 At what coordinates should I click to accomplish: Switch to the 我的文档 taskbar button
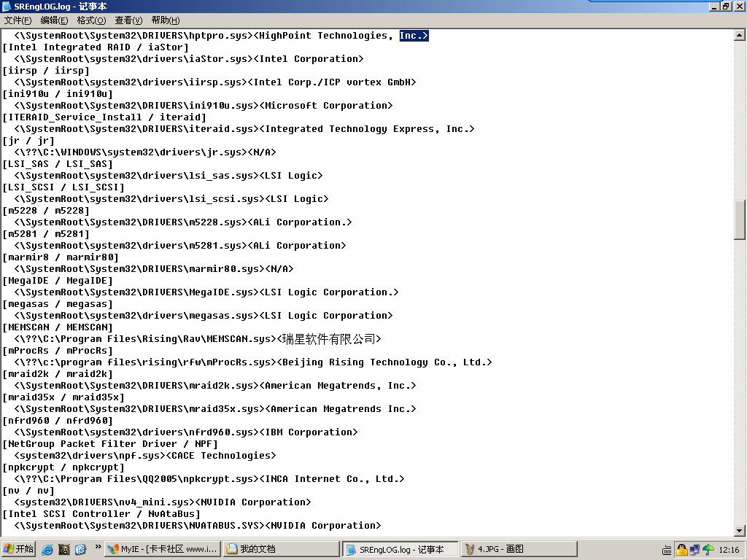pos(281,549)
